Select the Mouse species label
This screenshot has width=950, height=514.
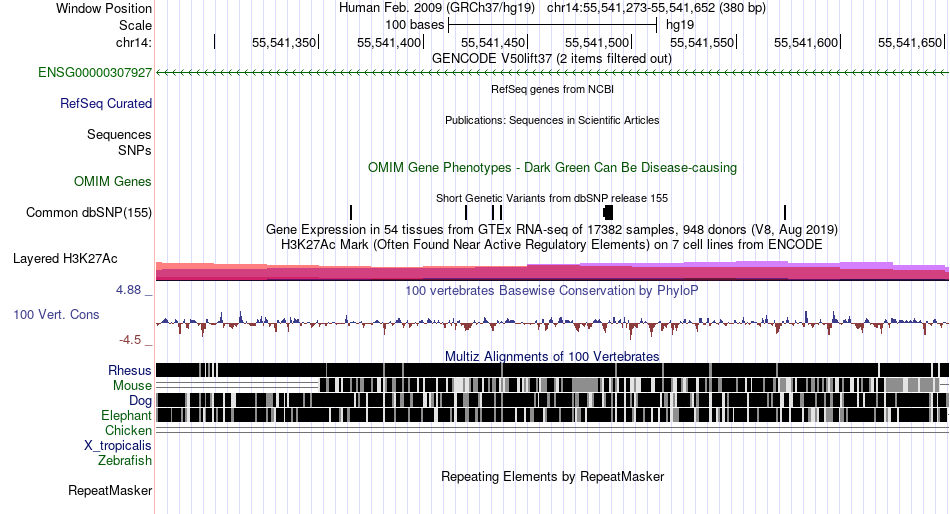[x=132, y=386]
